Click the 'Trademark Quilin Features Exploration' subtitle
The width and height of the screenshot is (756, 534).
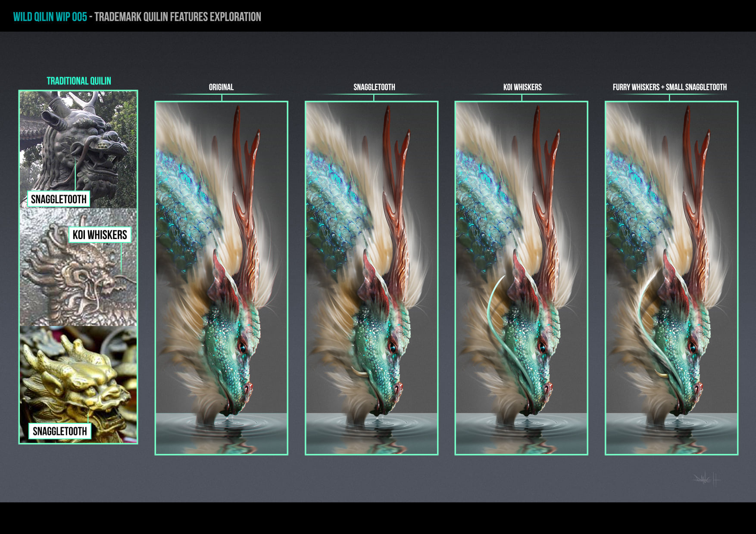pyautogui.click(x=178, y=17)
